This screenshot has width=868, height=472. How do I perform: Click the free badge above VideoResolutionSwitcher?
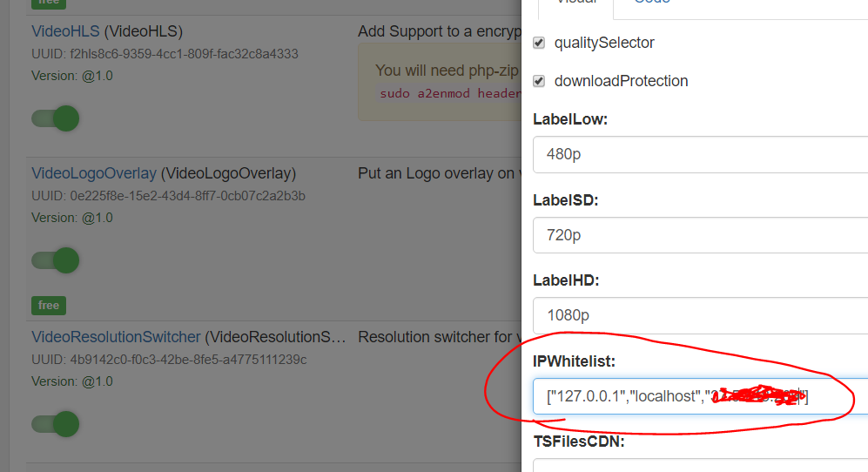click(x=49, y=306)
